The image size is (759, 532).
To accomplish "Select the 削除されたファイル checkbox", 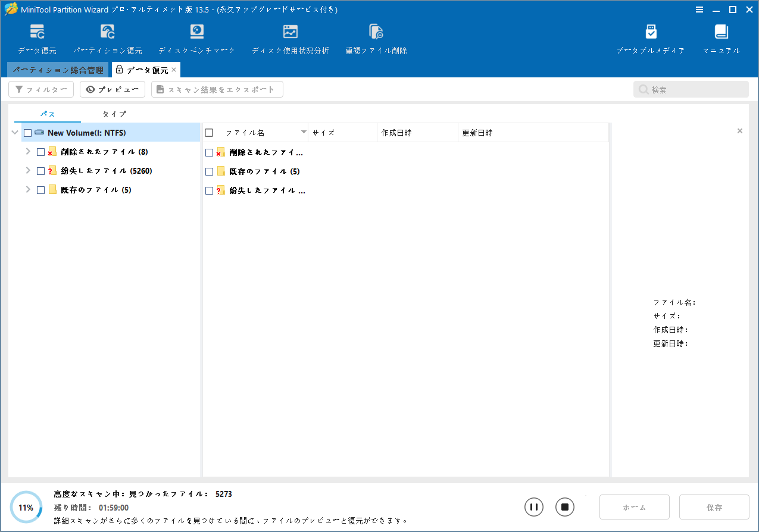I will point(40,152).
